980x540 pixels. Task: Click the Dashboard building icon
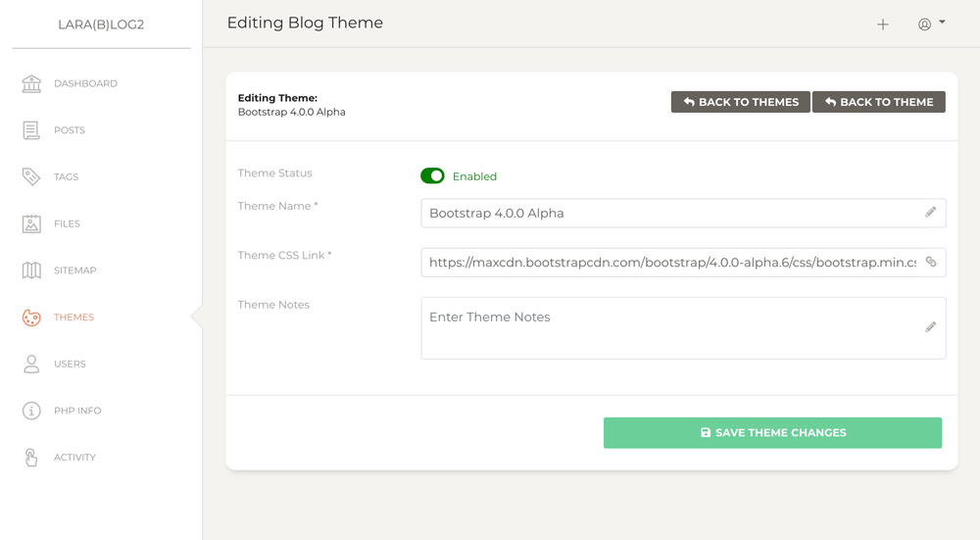(x=31, y=83)
